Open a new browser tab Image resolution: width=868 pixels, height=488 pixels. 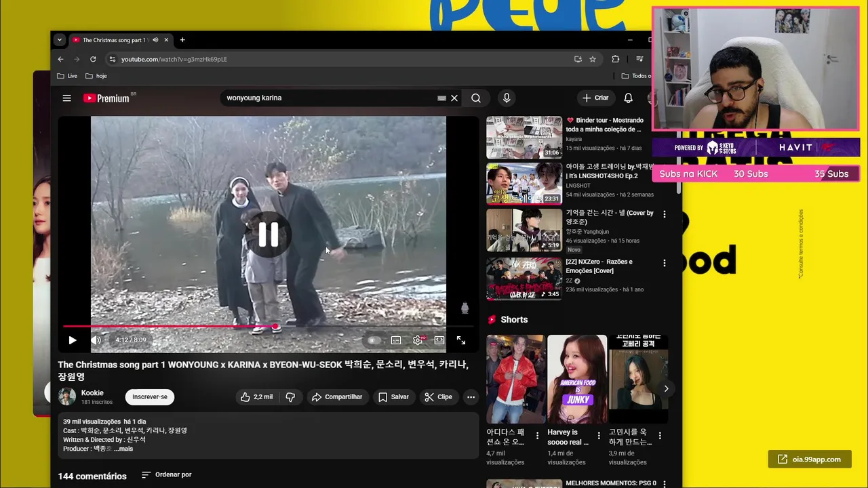click(182, 40)
